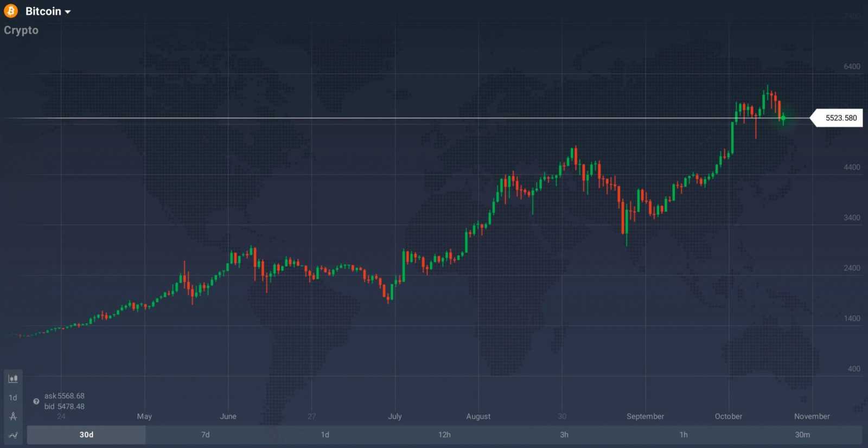This screenshot has height=448, width=868.
Task: Click the July label on time axis
Action: pyautogui.click(x=395, y=417)
